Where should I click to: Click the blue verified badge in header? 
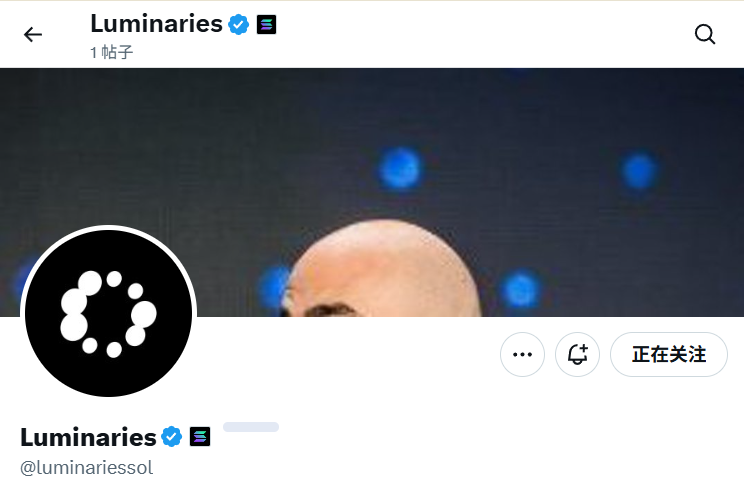pyautogui.click(x=238, y=24)
